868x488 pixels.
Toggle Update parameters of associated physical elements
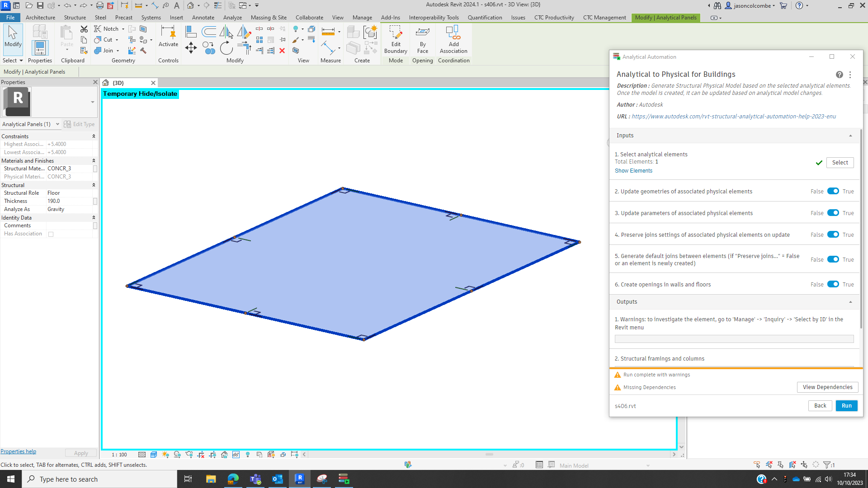833,213
